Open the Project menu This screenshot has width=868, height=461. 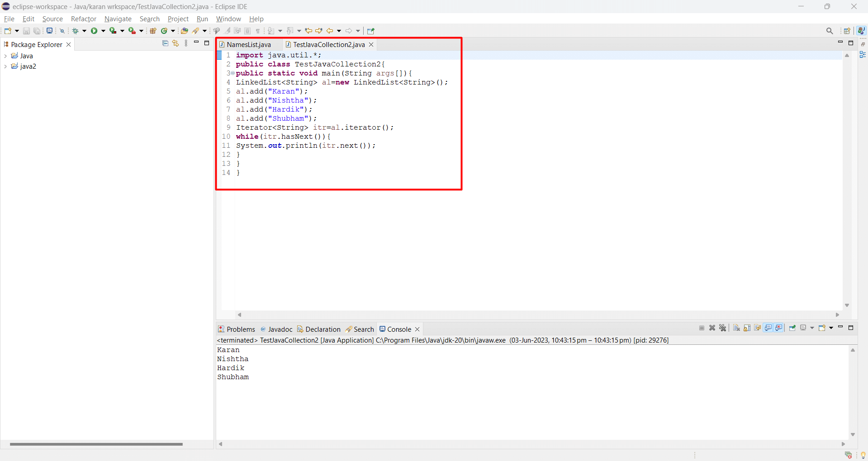178,19
